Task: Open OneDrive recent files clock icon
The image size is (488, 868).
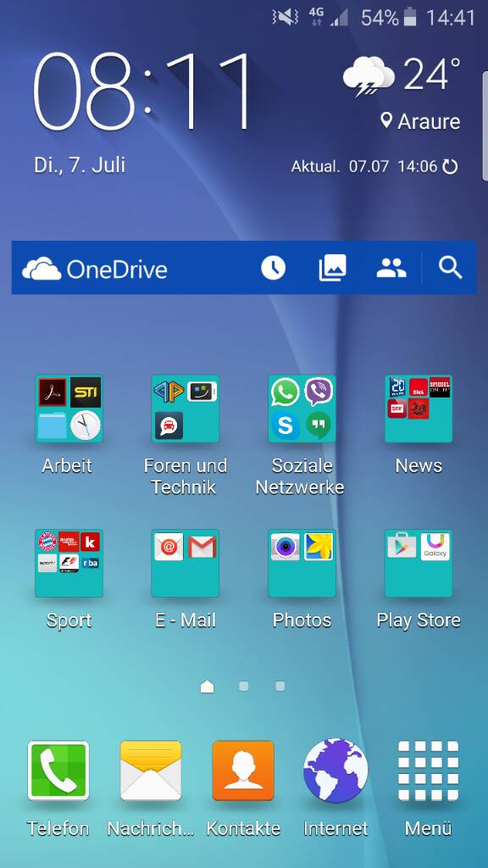Action: click(x=274, y=269)
